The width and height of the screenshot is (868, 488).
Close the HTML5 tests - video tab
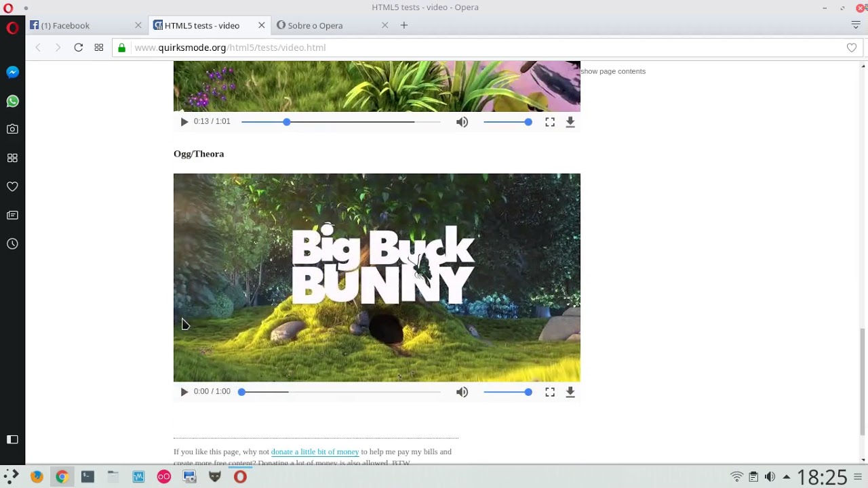click(x=262, y=25)
